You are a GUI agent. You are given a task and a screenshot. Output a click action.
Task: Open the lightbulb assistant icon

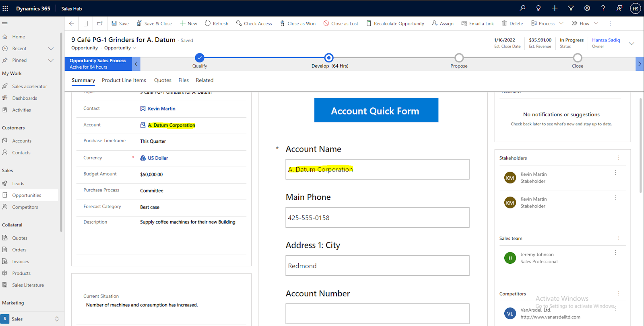539,8
